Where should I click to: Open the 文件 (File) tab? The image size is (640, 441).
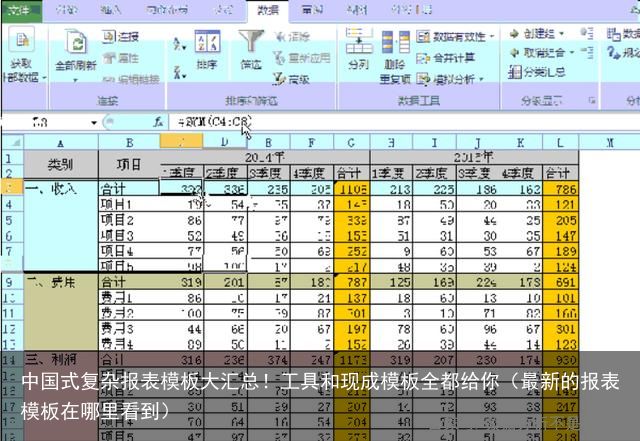[x=20, y=10]
